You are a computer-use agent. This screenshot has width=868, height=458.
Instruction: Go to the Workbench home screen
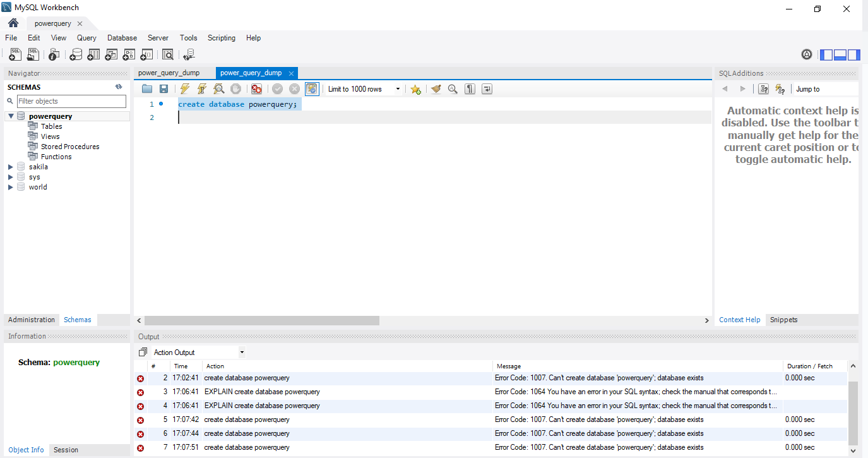pos(13,23)
